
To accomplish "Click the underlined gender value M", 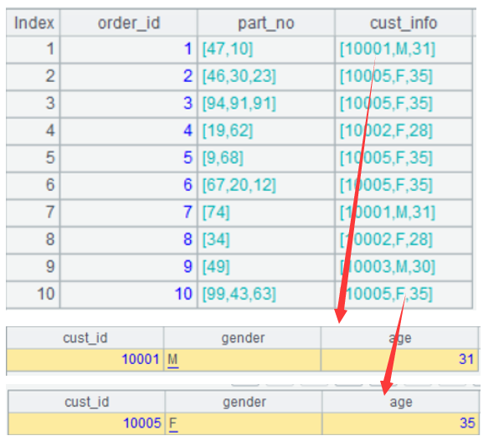I will point(173,360).
